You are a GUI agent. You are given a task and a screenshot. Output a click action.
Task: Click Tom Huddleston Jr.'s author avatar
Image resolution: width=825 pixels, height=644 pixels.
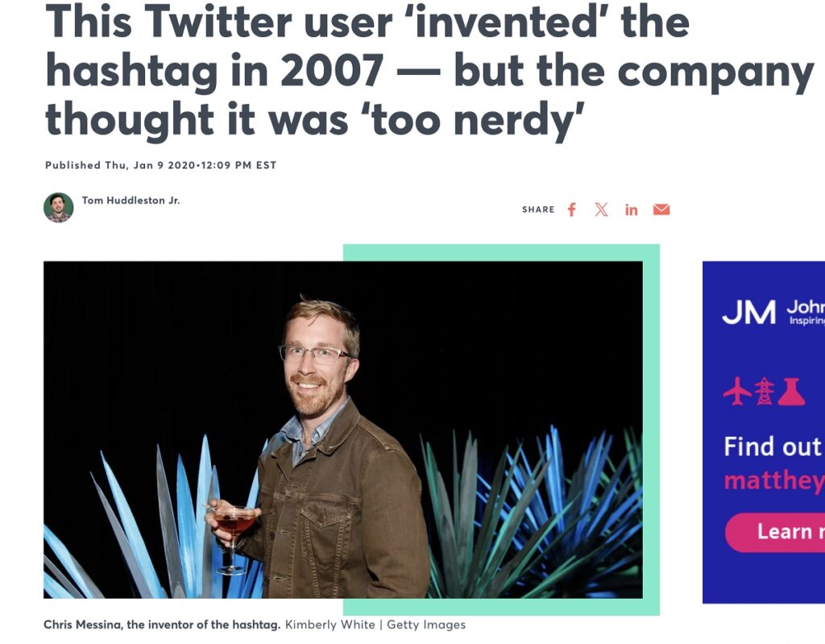[59, 207]
